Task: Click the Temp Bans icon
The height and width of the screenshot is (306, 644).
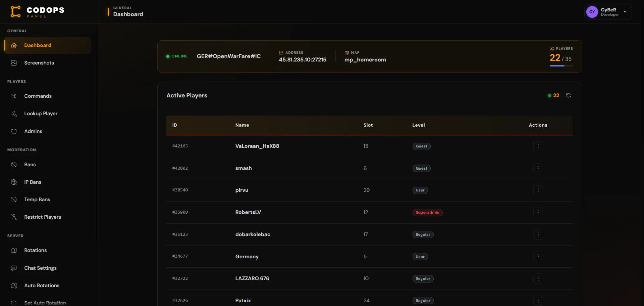Action: 14,200
